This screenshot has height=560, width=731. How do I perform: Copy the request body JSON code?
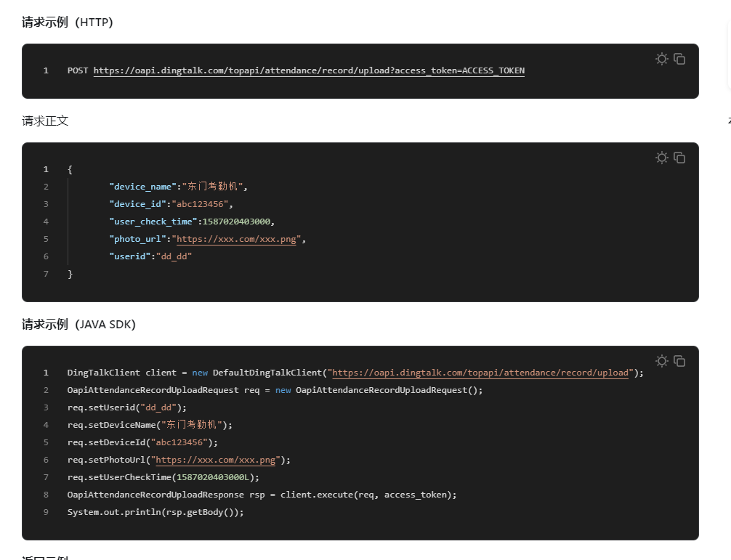tap(679, 158)
